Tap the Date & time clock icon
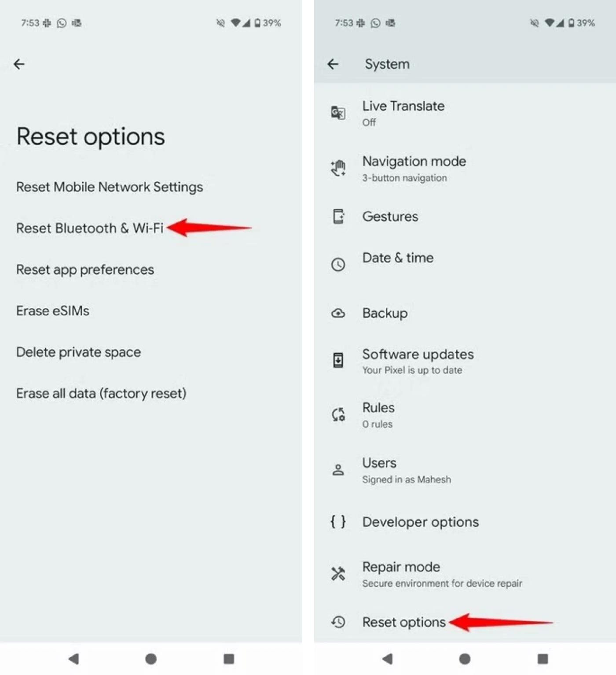Viewport: 616px width, 675px height. click(x=338, y=264)
